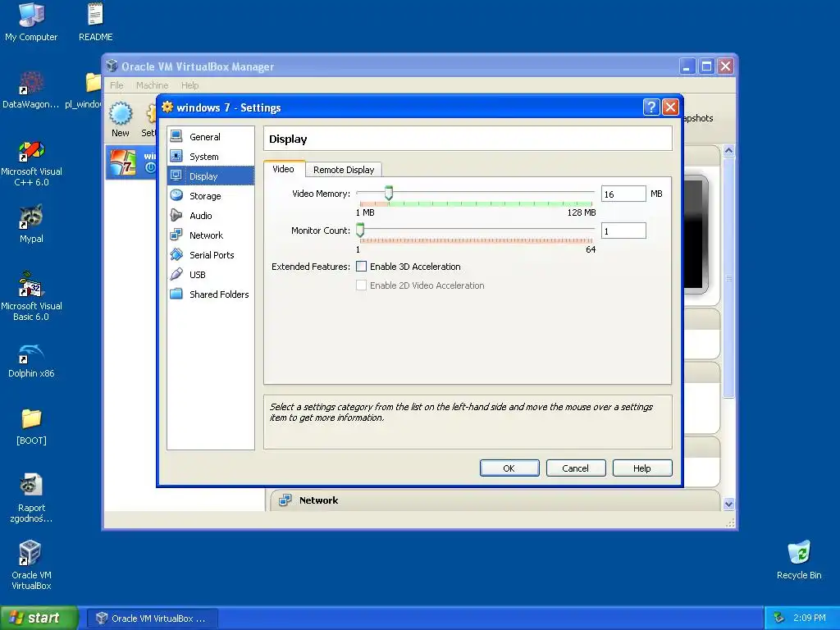Open General settings category
The width and height of the screenshot is (840, 630).
tap(211, 137)
